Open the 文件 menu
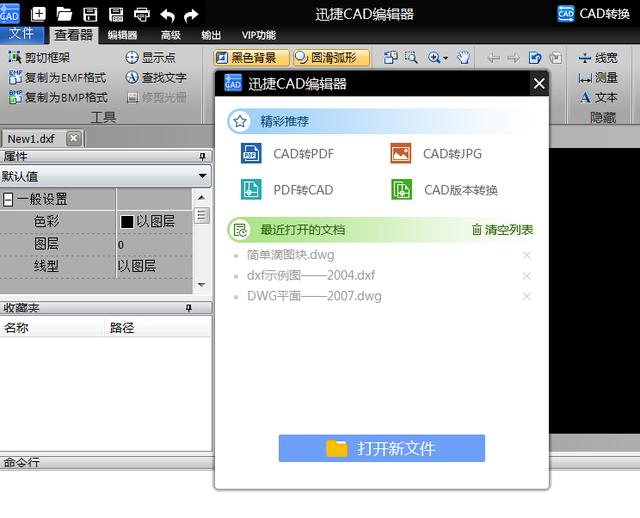Image resolution: width=640 pixels, height=518 pixels. [22, 33]
